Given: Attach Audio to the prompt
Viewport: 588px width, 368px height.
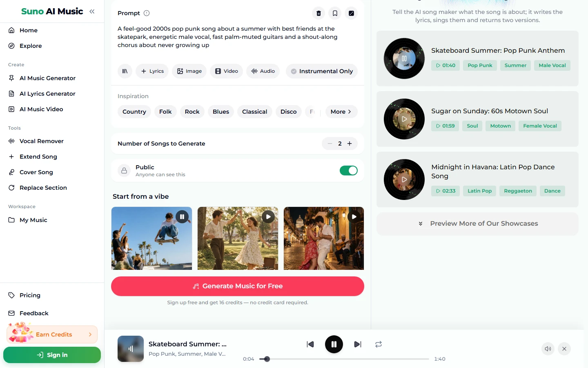Looking at the screenshot, I should pos(263,71).
